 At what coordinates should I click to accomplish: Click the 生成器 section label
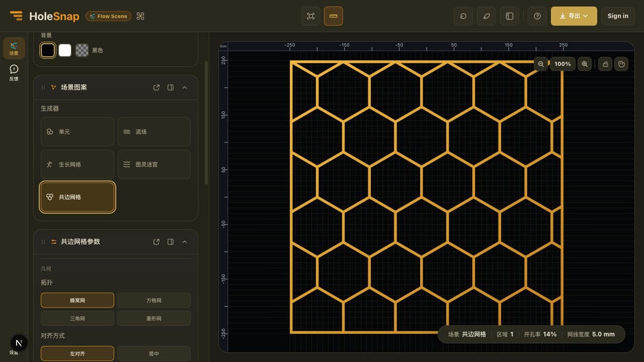click(50, 109)
